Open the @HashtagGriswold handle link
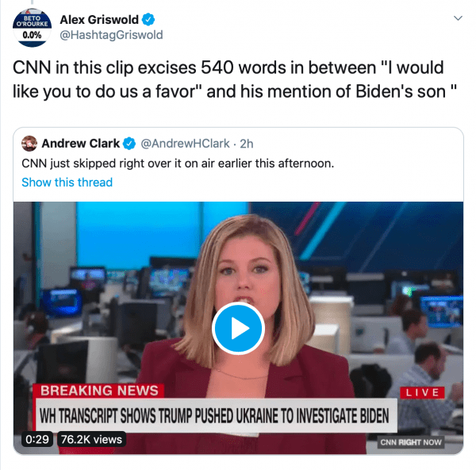Screen dimensions: 476x470 click(x=111, y=35)
